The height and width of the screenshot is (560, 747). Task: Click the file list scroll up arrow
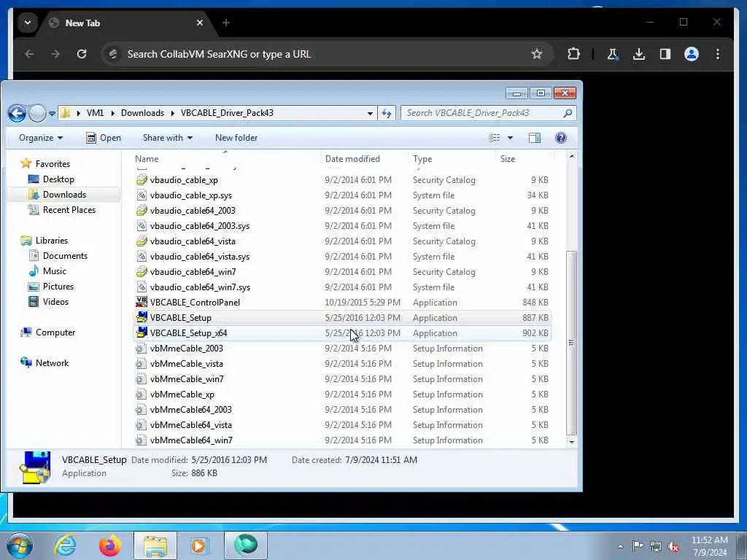tap(572, 156)
